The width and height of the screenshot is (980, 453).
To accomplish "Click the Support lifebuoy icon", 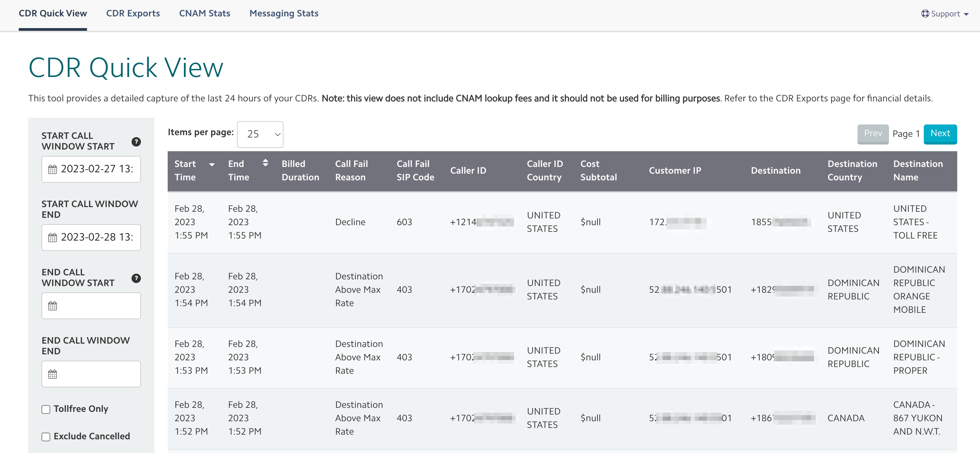I will [x=925, y=14].
